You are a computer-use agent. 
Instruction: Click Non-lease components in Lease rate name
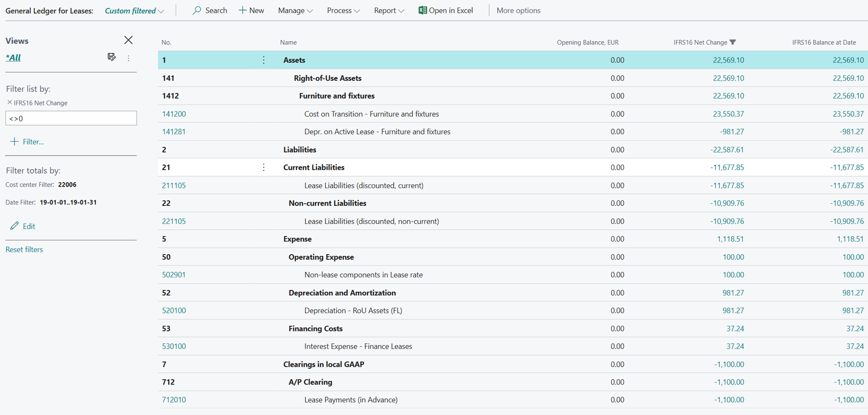363,275
